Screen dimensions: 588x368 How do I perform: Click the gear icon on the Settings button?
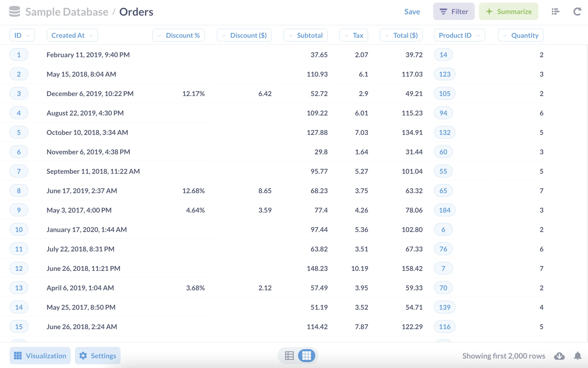pyautogui.click(x=84, y=356)
